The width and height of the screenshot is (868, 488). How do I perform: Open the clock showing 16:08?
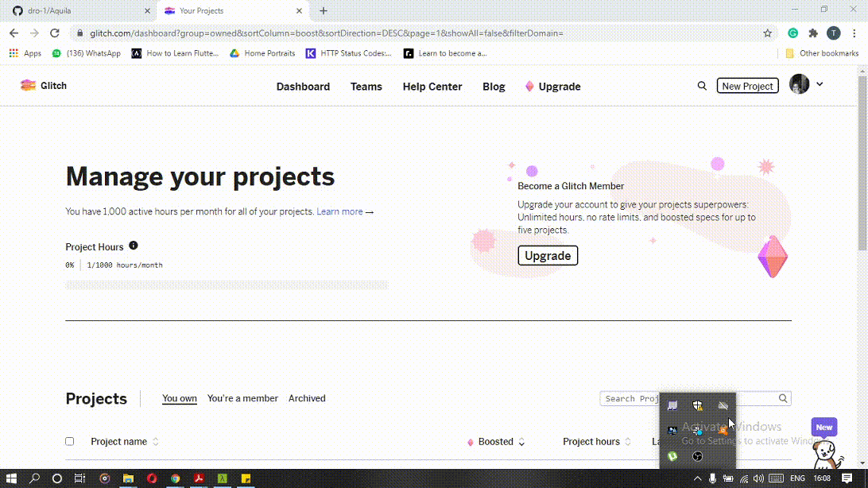point(822,478)
